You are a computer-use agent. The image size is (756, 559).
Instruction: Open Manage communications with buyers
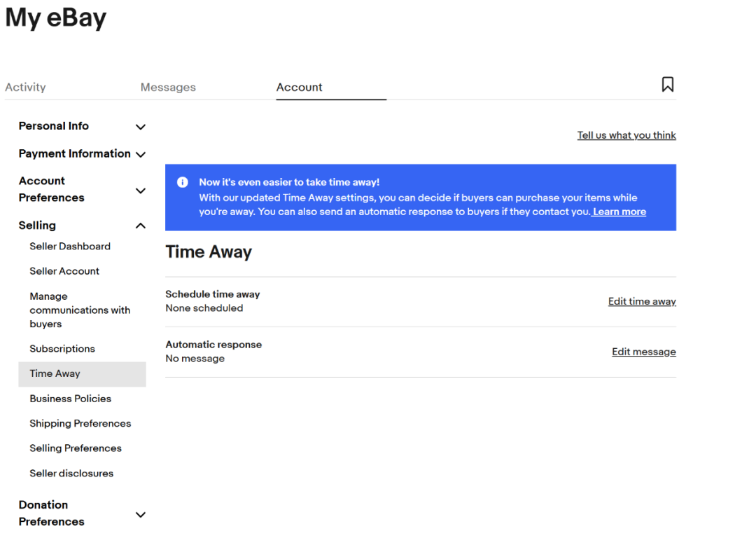tap(79, 310)
